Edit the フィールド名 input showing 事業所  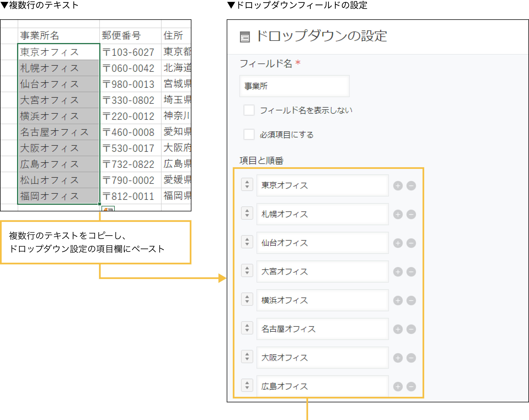294,86
